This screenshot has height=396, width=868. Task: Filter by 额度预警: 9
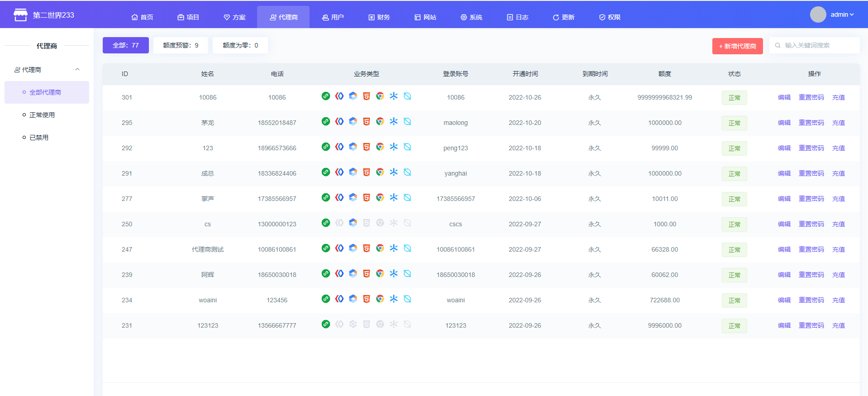tap(181, 45)
